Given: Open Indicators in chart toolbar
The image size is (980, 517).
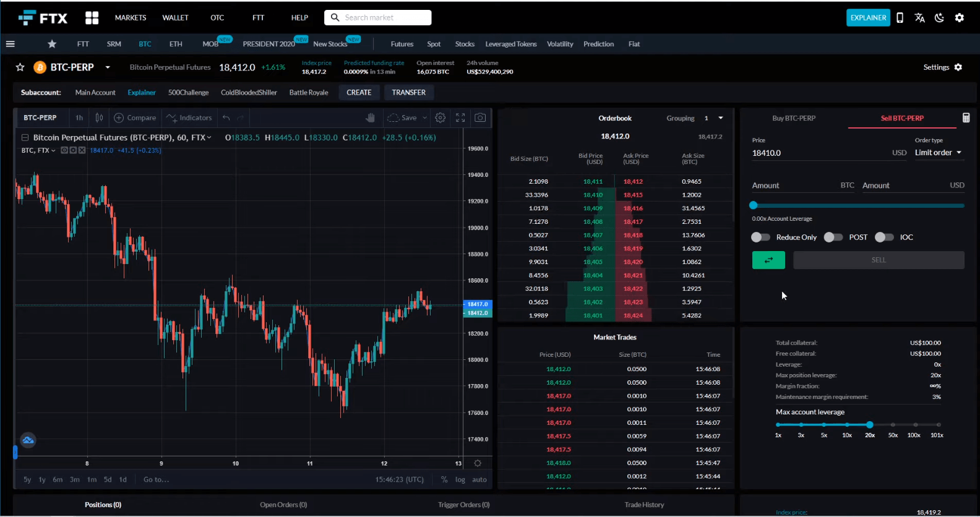Looking at the screenshot, I should pos(189,117).
